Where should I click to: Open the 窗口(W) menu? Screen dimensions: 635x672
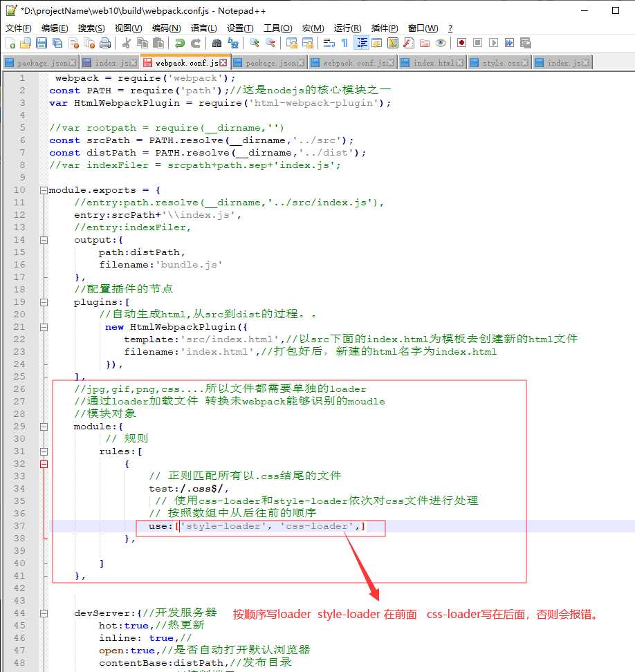423,28
